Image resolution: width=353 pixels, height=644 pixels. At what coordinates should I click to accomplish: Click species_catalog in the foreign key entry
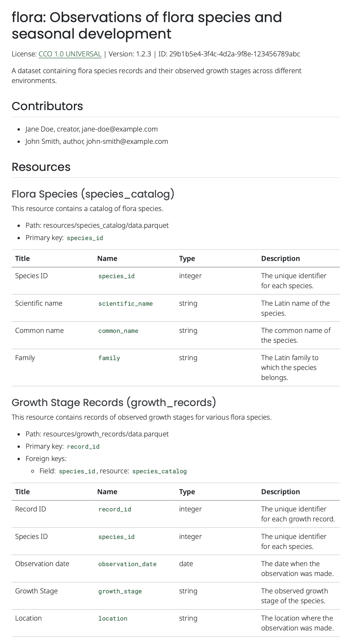(159, 471)
